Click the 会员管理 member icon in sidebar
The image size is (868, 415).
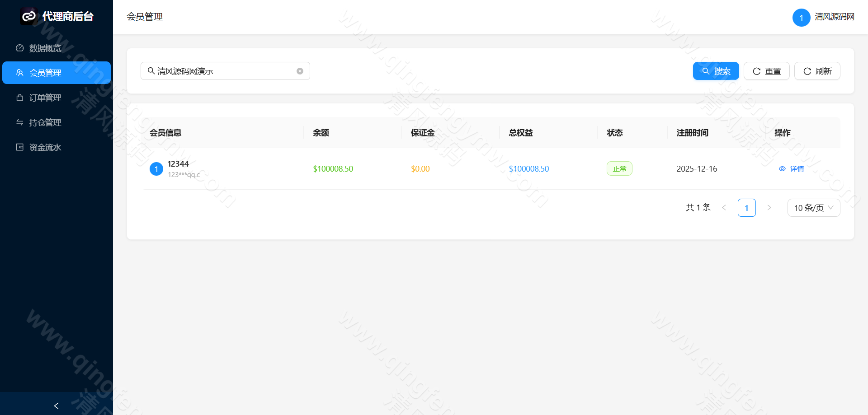coord(19,73)
